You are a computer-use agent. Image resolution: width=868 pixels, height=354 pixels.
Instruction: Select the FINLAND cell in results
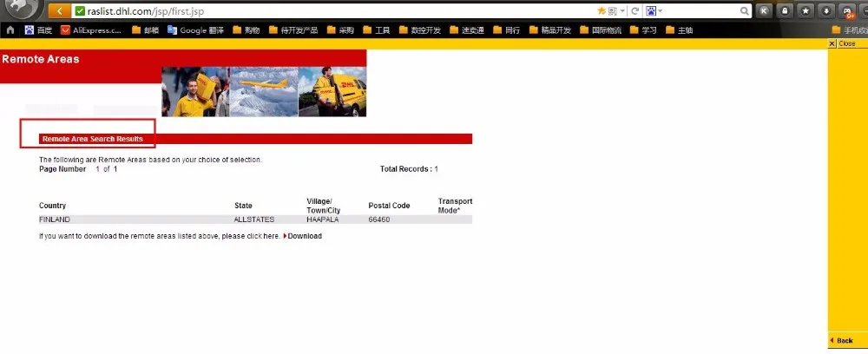[55, 220]
